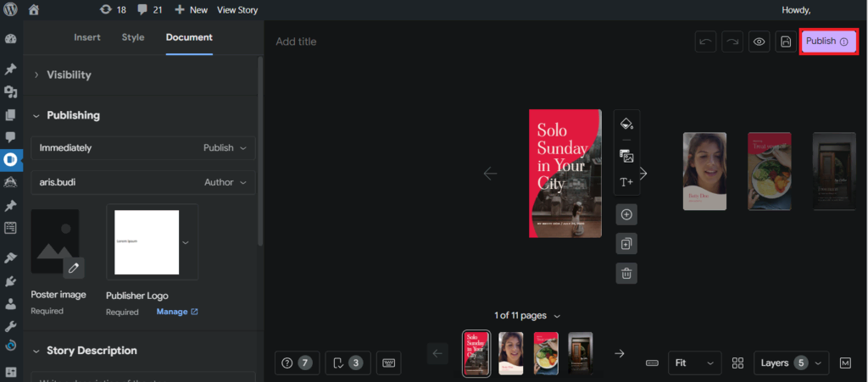
Task: Click the M icon in footer
Action: [x=845, y=363]
